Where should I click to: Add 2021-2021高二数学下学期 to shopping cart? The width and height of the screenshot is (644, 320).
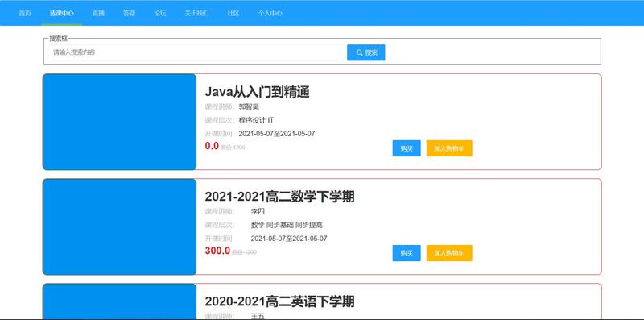[449, 253]
